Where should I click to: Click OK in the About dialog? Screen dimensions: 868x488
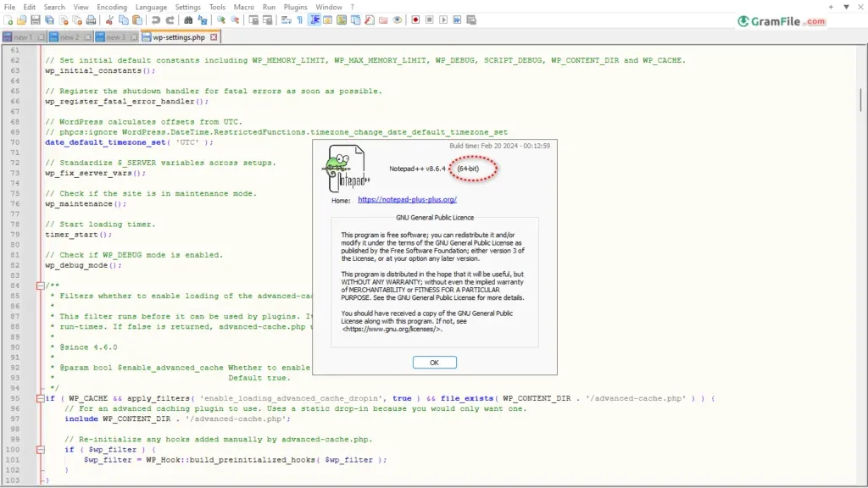pos(435,363)
